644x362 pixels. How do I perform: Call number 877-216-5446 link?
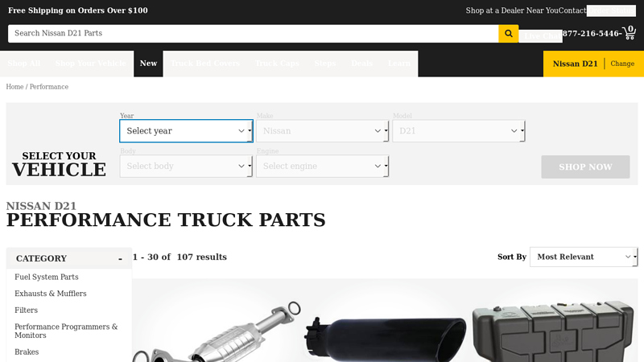point(590,34)
